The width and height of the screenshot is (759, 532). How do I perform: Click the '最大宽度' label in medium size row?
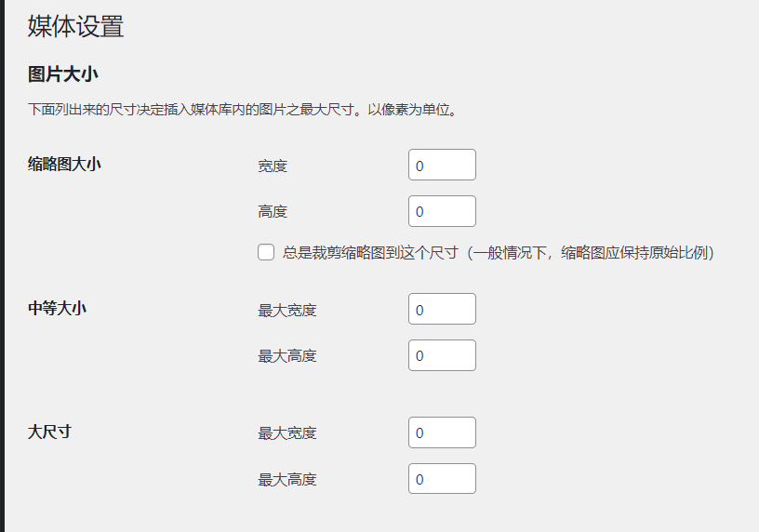(x=287, y=310)
